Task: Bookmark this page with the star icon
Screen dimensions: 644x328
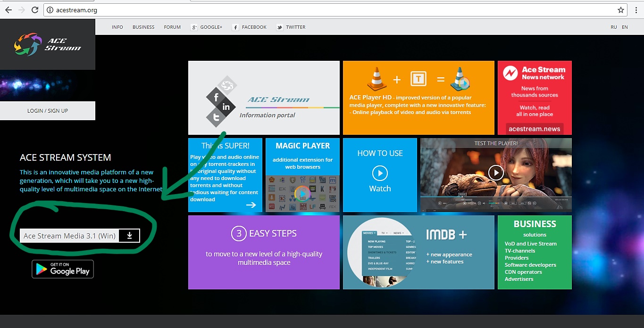Action: coord(621,10)
